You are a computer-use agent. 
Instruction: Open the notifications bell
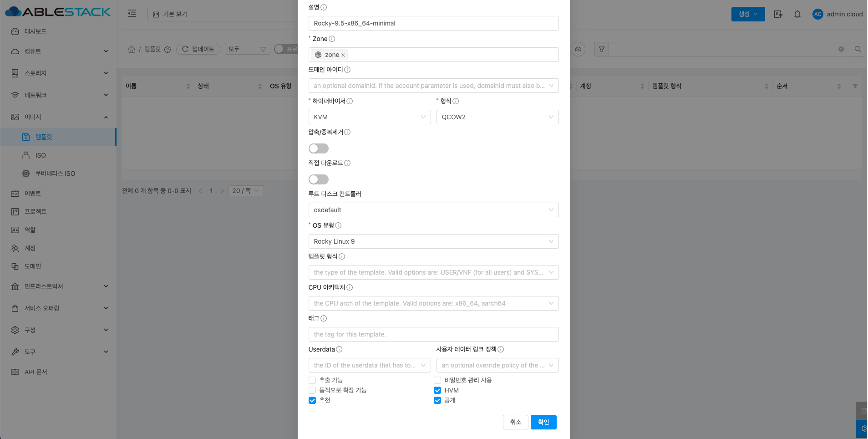pos(797,14)
